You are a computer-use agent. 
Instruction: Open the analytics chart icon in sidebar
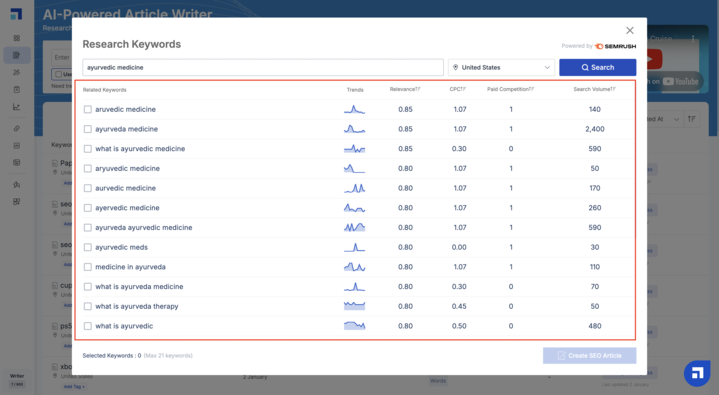point(17,107)
